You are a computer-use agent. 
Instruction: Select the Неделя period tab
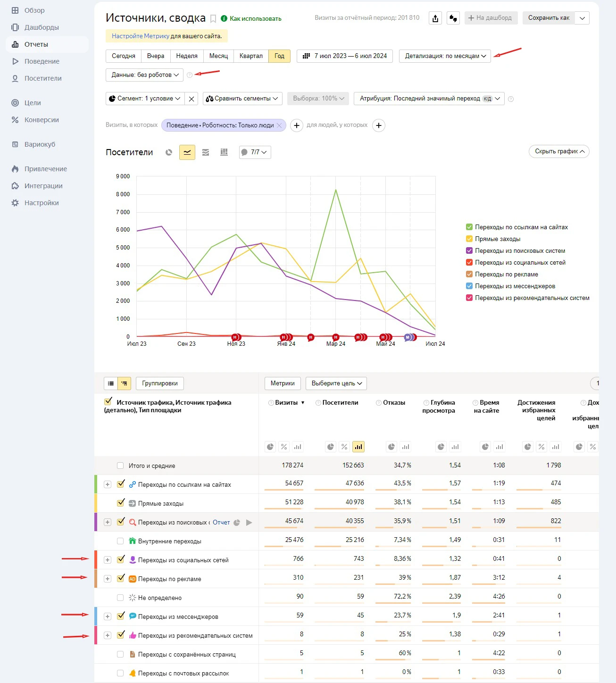click(x=187, y=56)
